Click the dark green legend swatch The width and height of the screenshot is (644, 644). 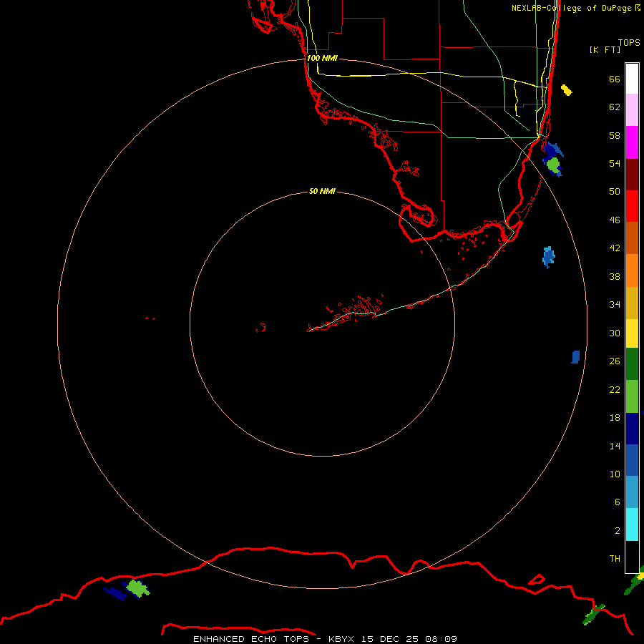(x=632, y=364)
